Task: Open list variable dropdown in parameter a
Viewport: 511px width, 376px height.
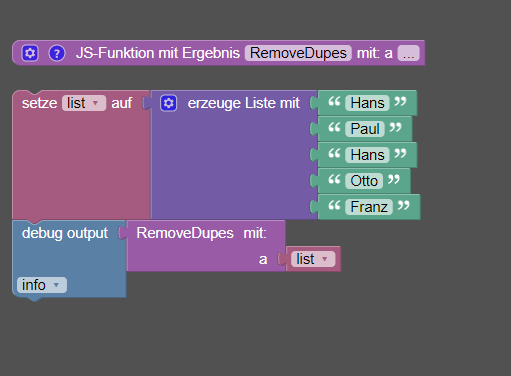Action: point(313,259)
